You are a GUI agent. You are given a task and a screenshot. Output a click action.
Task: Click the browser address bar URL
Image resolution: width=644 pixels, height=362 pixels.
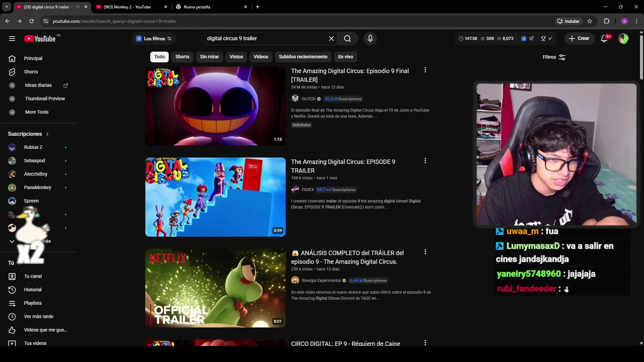pyautogui.click(x=114, y=21)
